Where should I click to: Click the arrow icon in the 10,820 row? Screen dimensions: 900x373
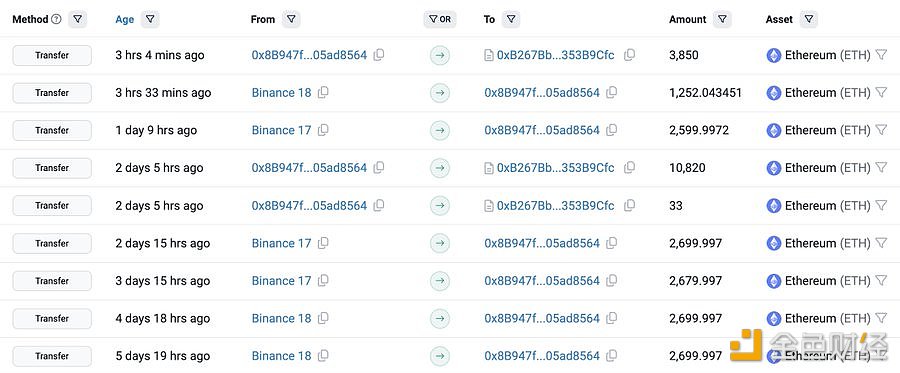[440, 168]
